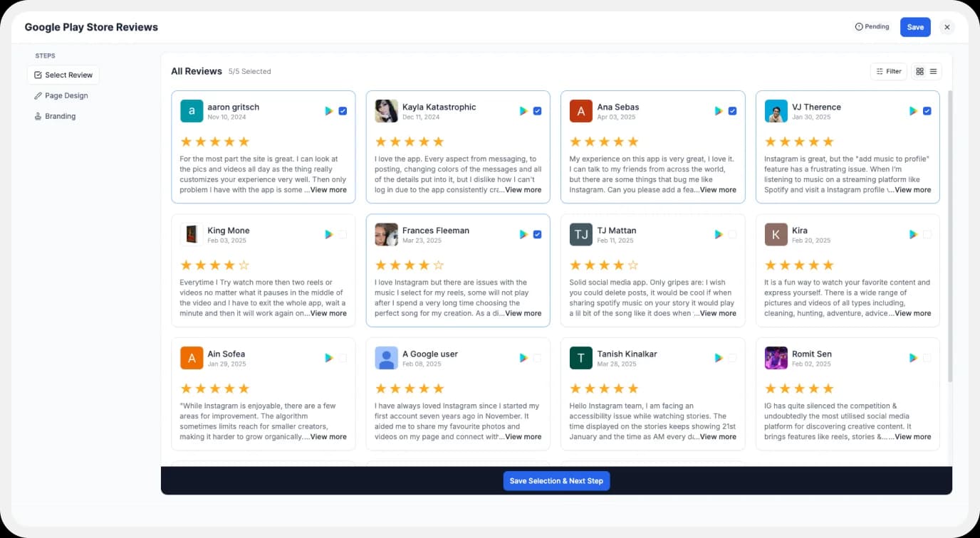Select King Mone's review checkbox

point(343,234)
